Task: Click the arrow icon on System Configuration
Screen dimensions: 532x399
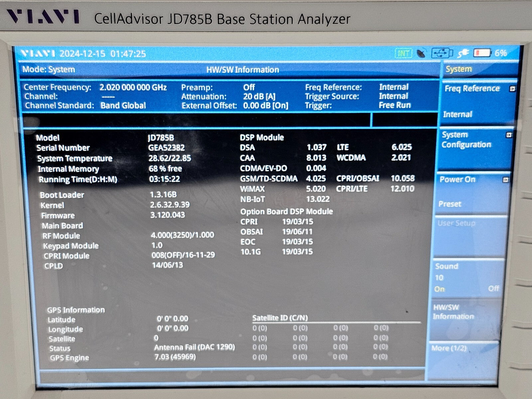Action: [x=509, y=135]
